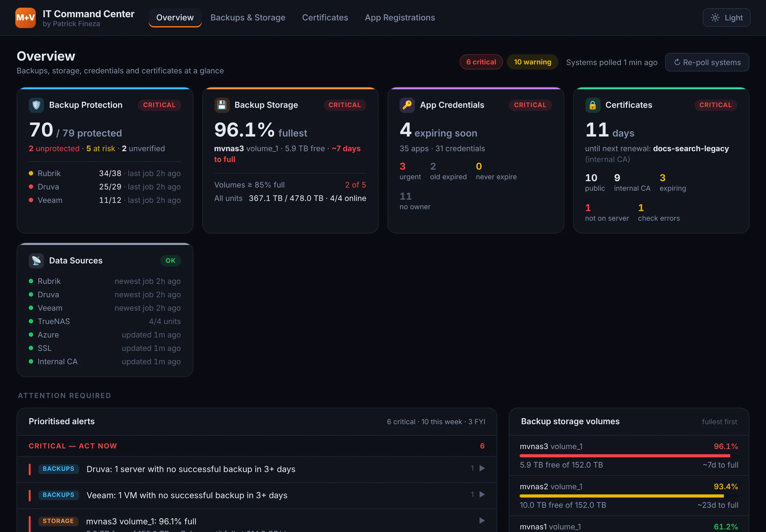Open the Backups & Storage tab
This screenshot has width=766, height=532.
[x=248, y=18]
